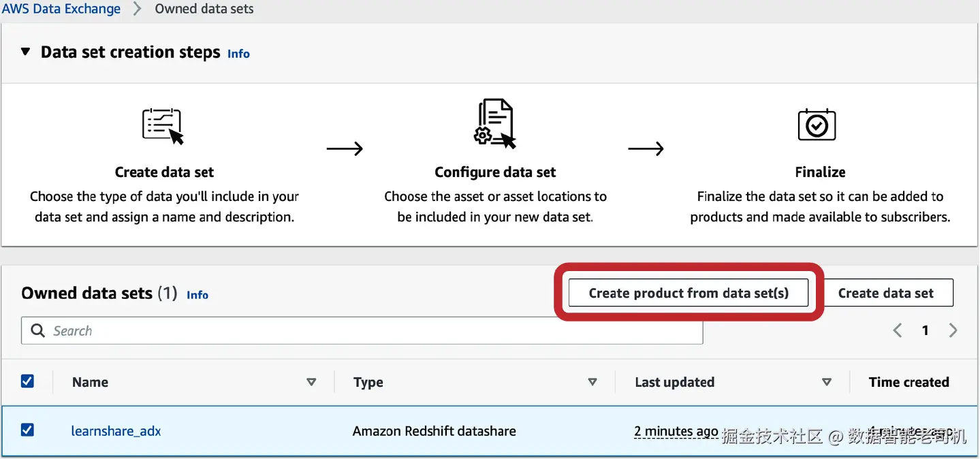Viewport: 980px width, 459px height.
Task: Open the learnshare_adx data set link
Action: click(116, 431)
